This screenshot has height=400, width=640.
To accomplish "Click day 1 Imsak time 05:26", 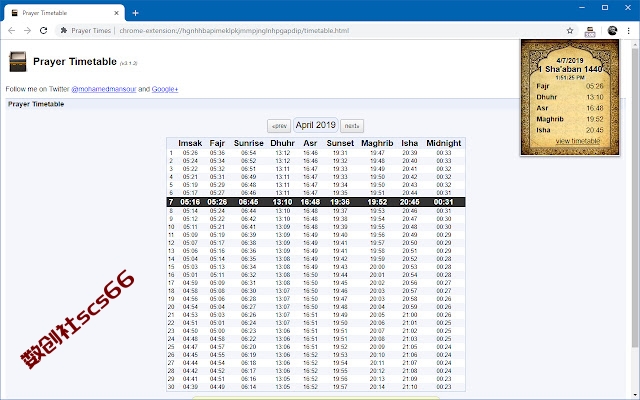I will (190, 153).
